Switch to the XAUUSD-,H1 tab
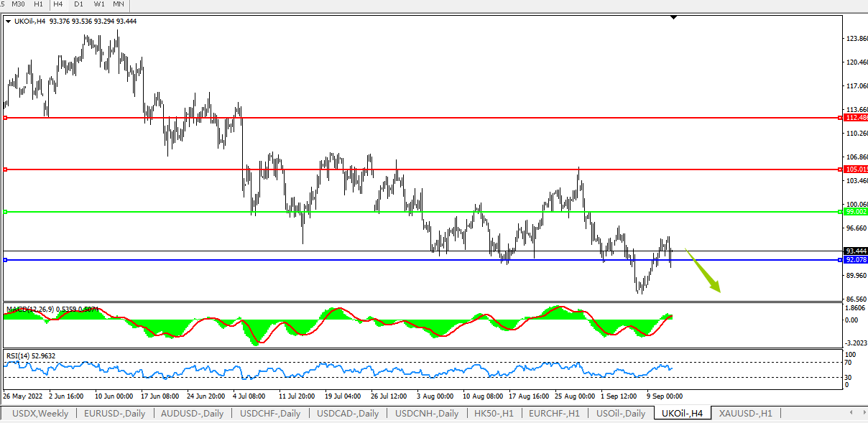The image size is (868, 423). point(745,414)
